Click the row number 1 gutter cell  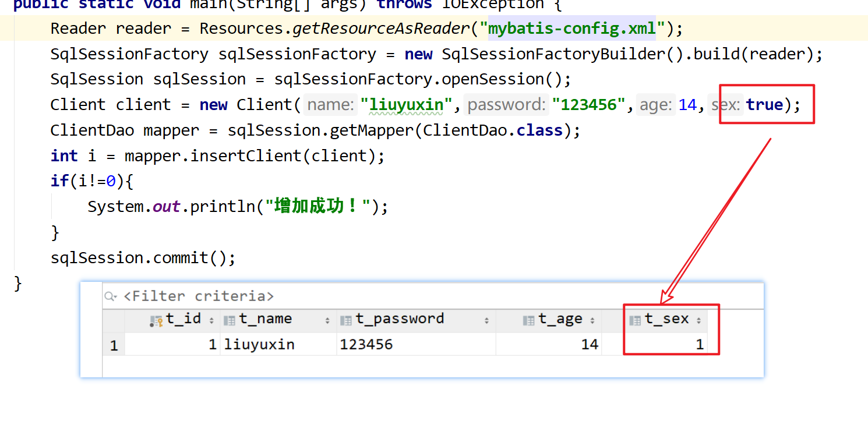tap(114, 344)
